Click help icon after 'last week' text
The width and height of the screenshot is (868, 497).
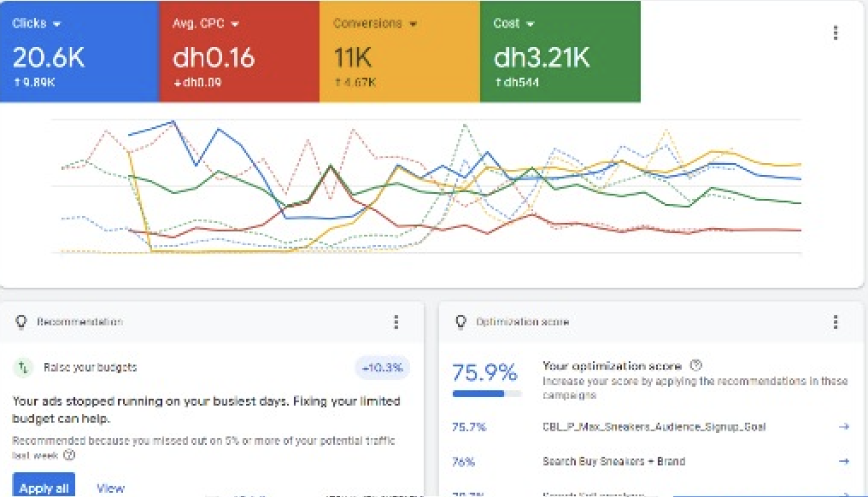point(69,455)
